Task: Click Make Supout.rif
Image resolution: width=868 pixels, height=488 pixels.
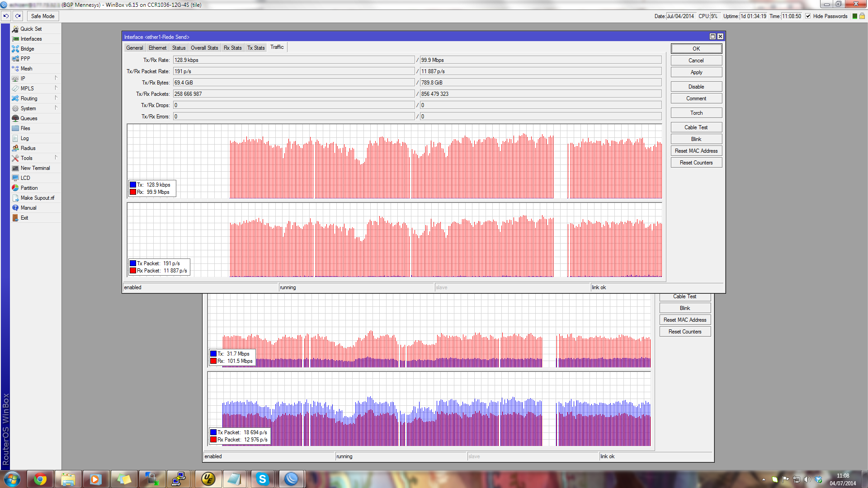Action: pyautogui.click(x=37, y=197)
